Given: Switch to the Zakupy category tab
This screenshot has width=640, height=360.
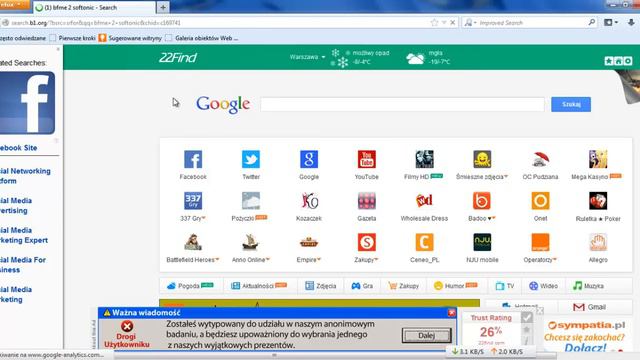Looking at the screenshot, I should [x=404, y=286].
